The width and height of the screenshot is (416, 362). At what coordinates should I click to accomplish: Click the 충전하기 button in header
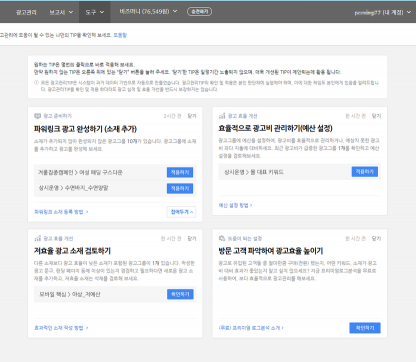[x=199, y=12]
